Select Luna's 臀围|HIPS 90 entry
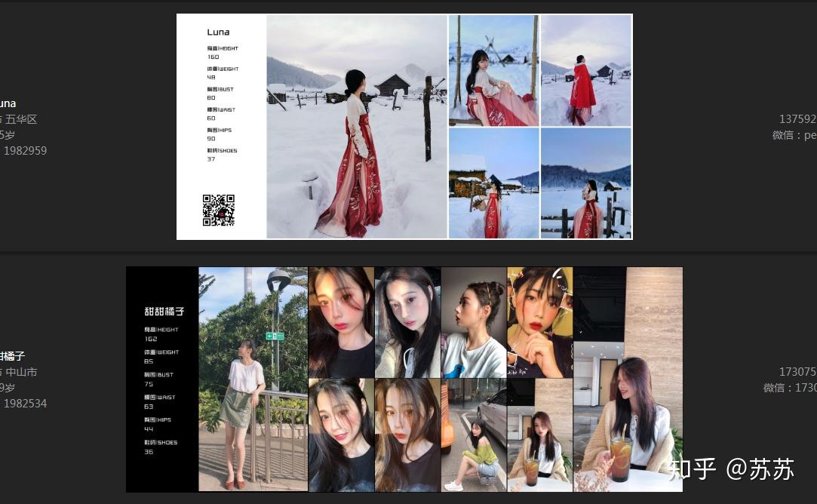 point(220,134)
